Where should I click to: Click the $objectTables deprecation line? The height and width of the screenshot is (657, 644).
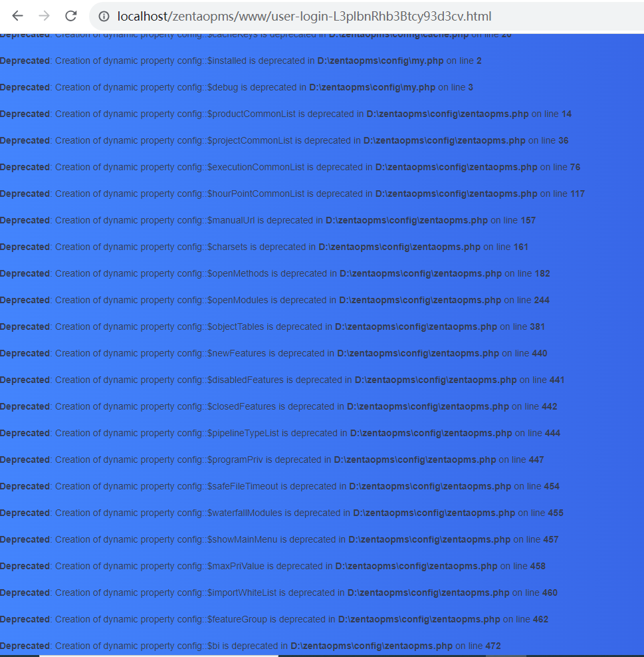pos(272,327)
